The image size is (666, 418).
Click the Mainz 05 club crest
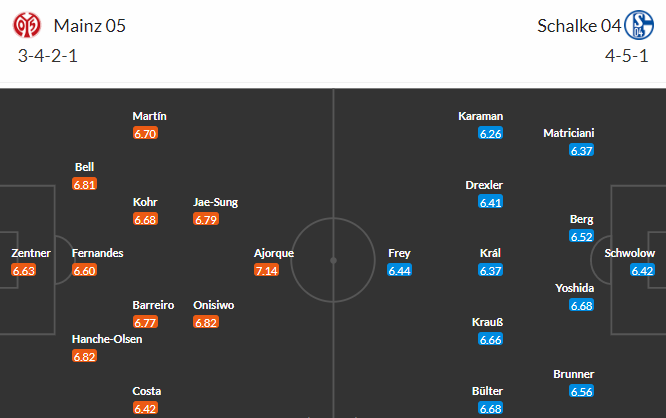[x=27, y=25]
